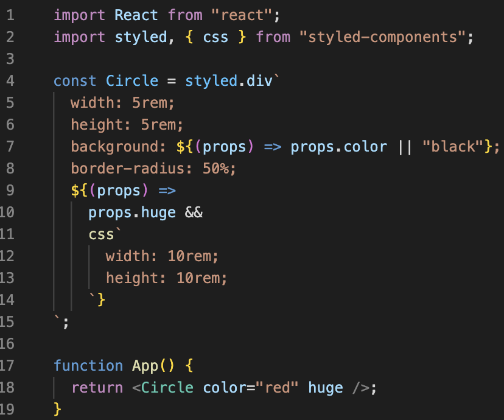Click the "width: 10rem;" declaration
This screenshot has height=420, width=504.
[162, 256]
